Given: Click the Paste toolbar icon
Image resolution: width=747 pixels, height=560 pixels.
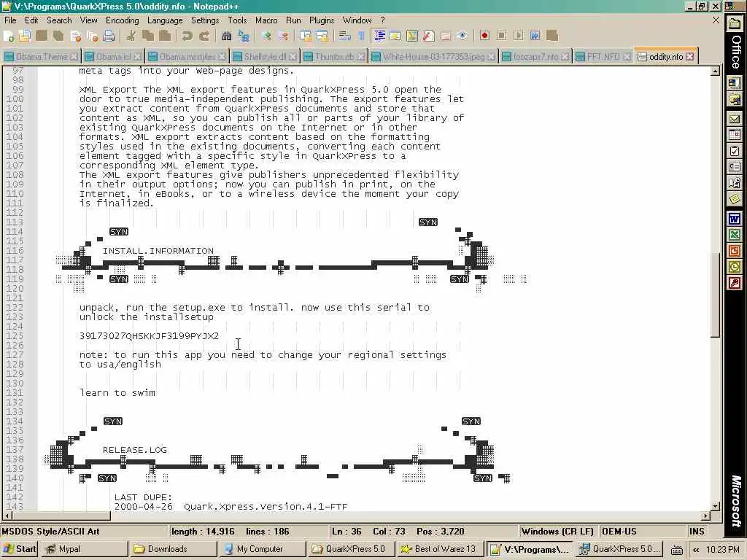Looking at the screenshot, I should [x=165, y=36].
